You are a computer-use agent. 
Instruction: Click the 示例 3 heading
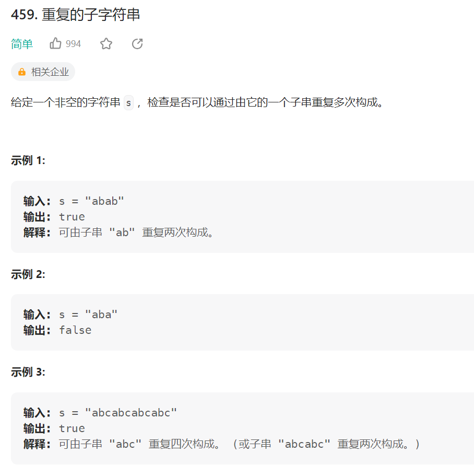coord(28,372)
